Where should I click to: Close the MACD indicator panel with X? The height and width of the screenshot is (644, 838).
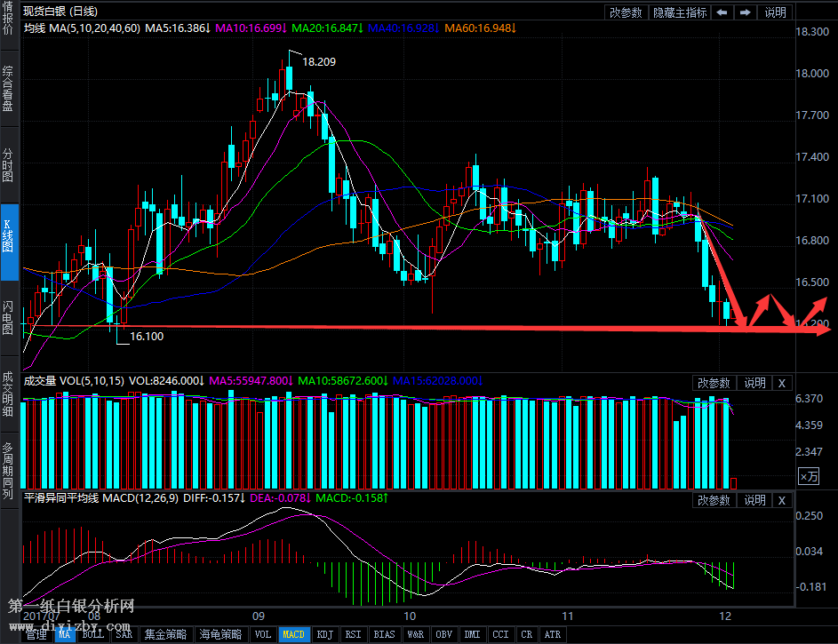(781, 500)
